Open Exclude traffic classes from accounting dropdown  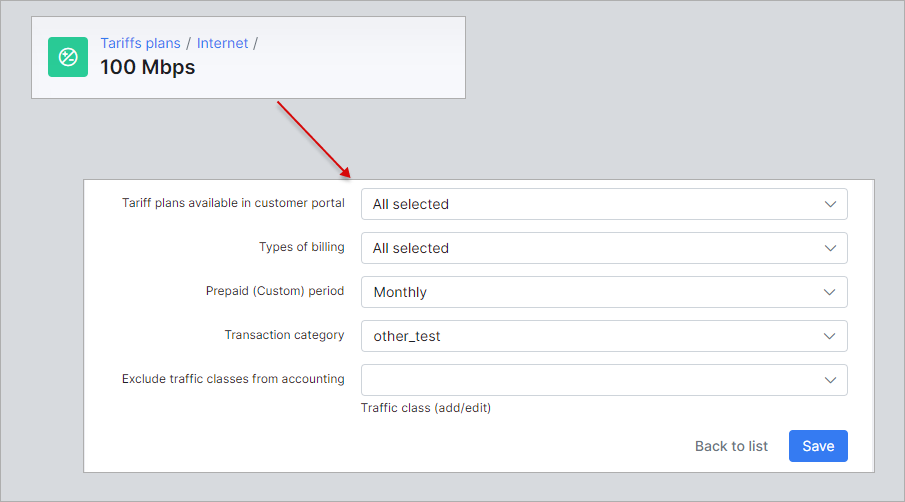[x=604, y=380]
